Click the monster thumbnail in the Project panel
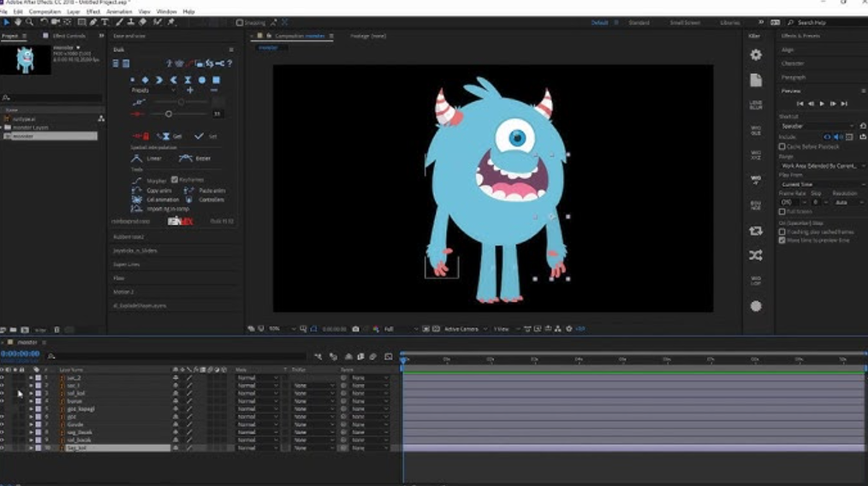This screenshot has height=486, width=868. pyautogui.click(x=26, y=60)
